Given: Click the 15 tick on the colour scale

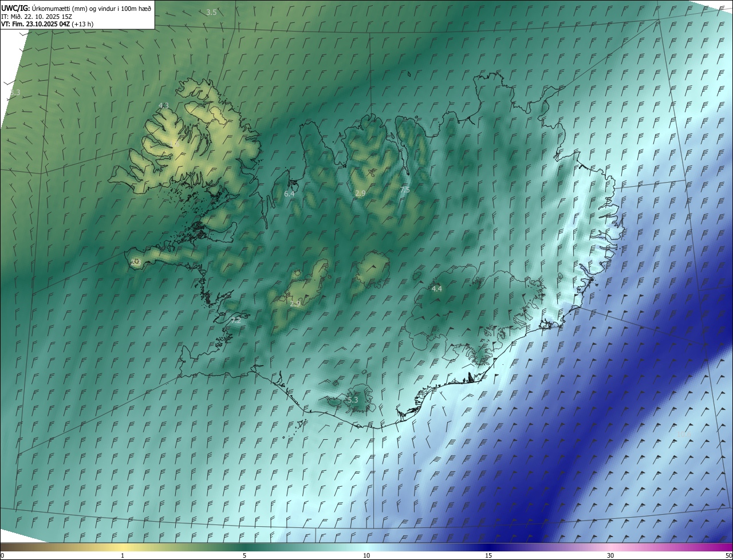Looking at the screenshot, I should pos(488,555).
